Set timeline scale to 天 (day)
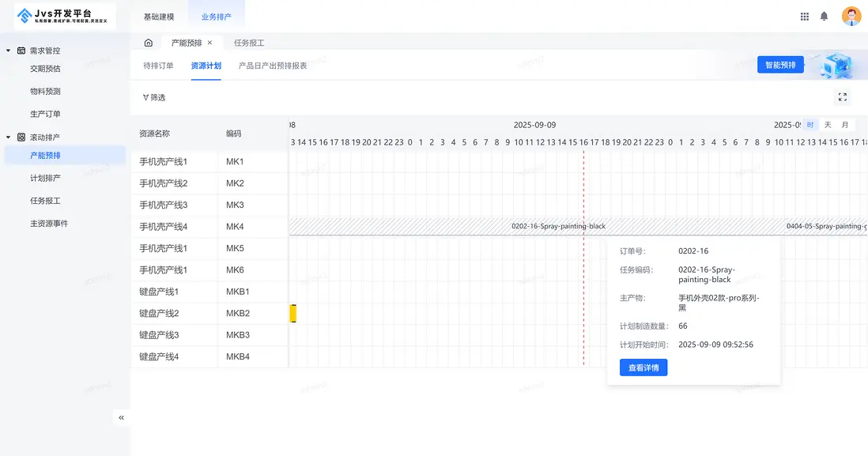The width and height of the screenshot is (868, 456). pos(828,125)
